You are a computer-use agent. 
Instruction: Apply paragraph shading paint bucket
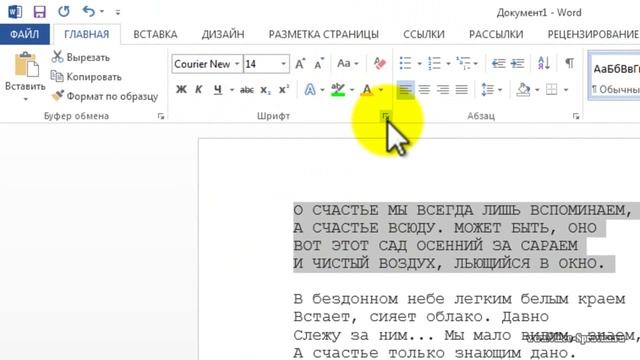523,90
